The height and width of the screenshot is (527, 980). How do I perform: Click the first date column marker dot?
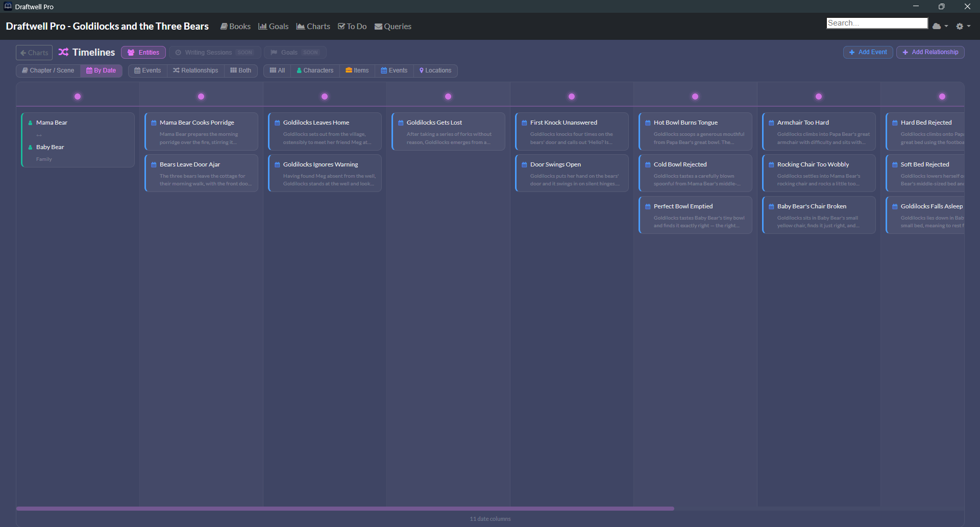click(x=78, y=97)
